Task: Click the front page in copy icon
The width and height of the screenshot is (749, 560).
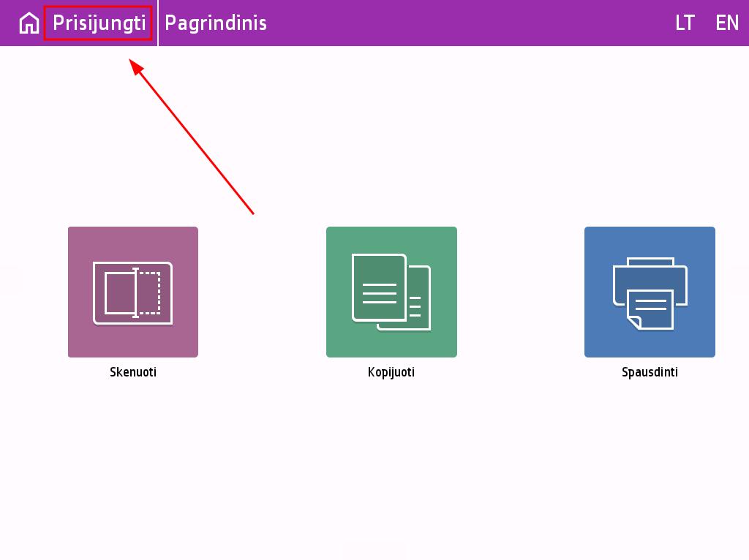Action: point(378,287)
